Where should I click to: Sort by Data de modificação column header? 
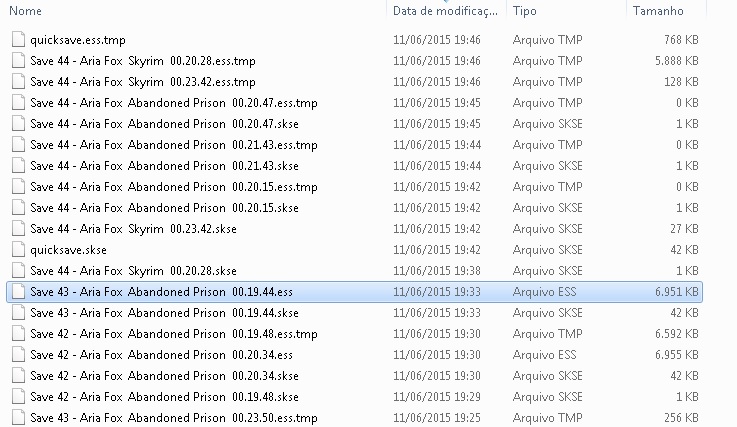pos(445,11)
